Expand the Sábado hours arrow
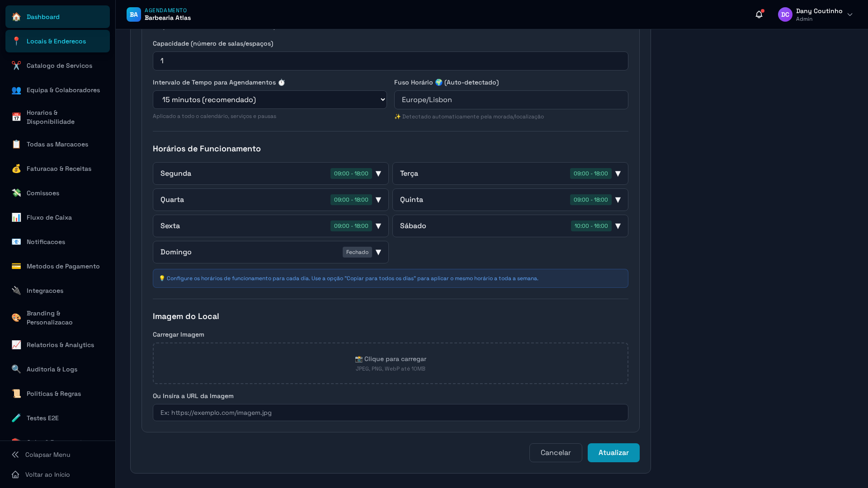Image resolution: width=868 pixels, height=488 pixels. pyautogui.click(x=618, y=226)
